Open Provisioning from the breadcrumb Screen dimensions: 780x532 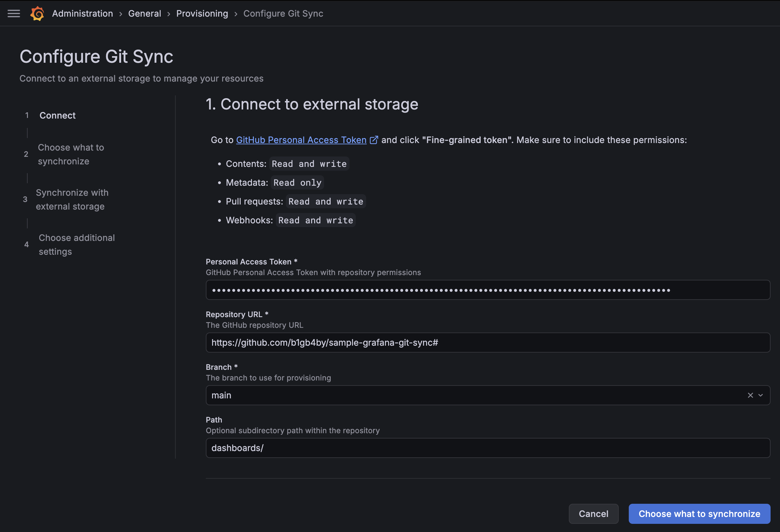coord(202,13)
